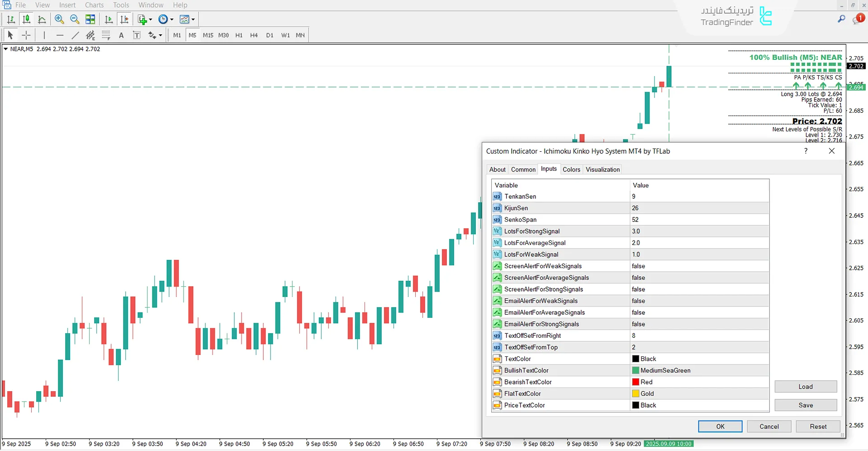Image resolution: width=868 pixels, height=451 pixels.
Task: Choose the Draw Text tool
Action: tap(121, 35)
